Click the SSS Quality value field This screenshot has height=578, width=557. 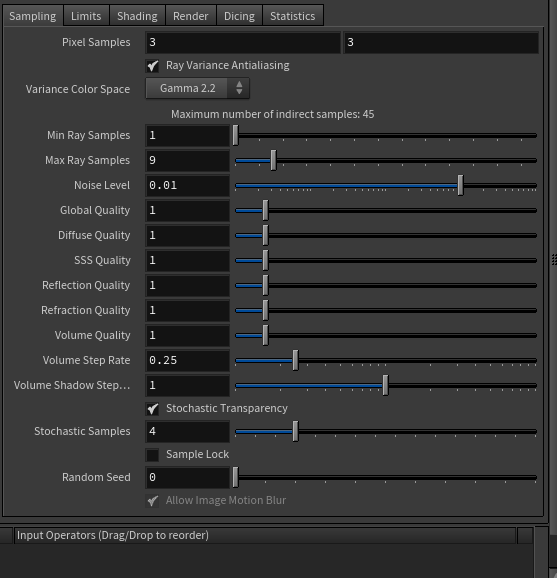pos(188,261)
